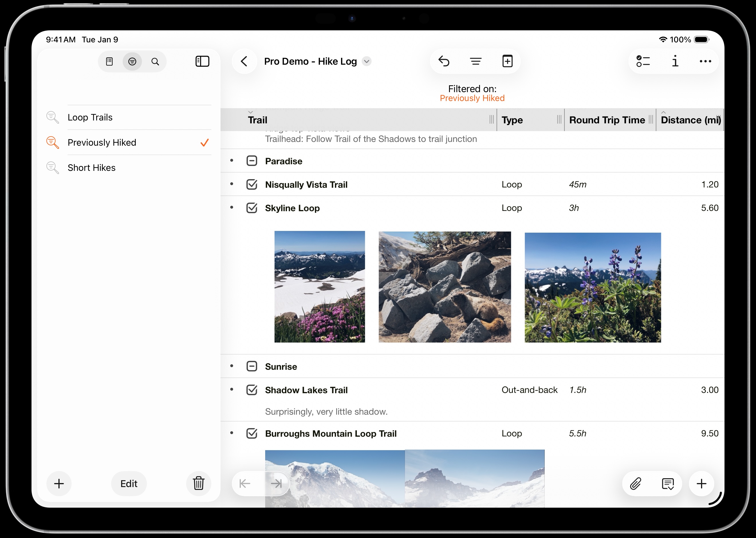
Task: Uncheck the Nisqually Vista Trail checkbox
Action: tap(251, 185)
